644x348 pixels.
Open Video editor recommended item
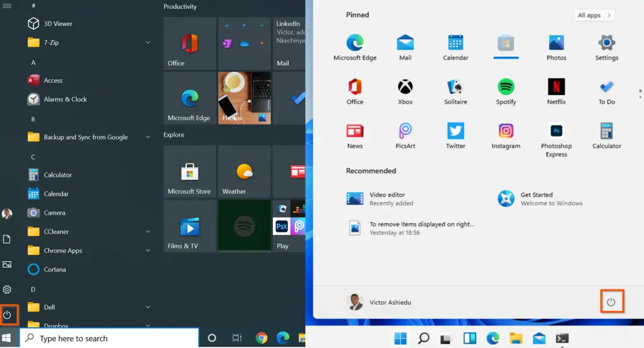[x=380, y=198]
